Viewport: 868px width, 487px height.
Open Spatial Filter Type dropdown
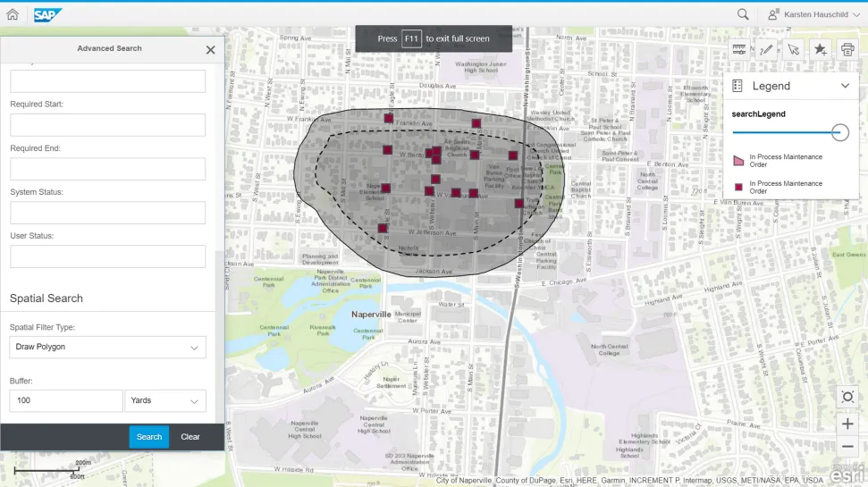click(x=107, y=347)
